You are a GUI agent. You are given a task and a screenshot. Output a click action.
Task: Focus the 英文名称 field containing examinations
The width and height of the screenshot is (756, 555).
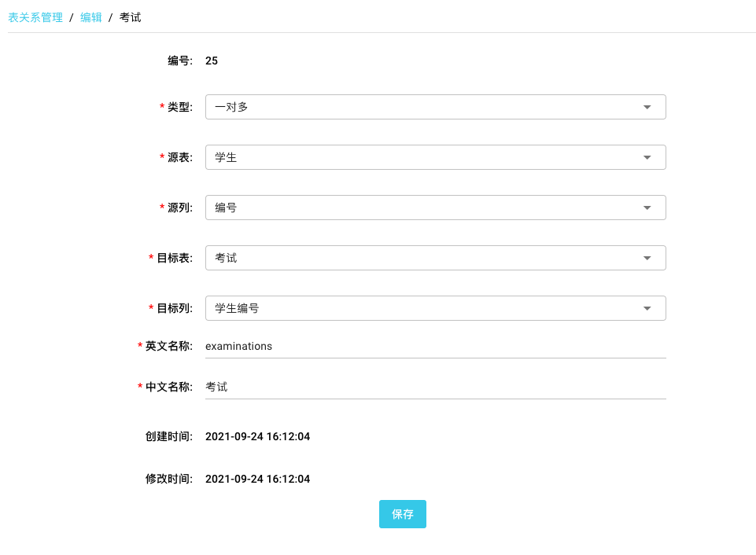tap(435, 347)
